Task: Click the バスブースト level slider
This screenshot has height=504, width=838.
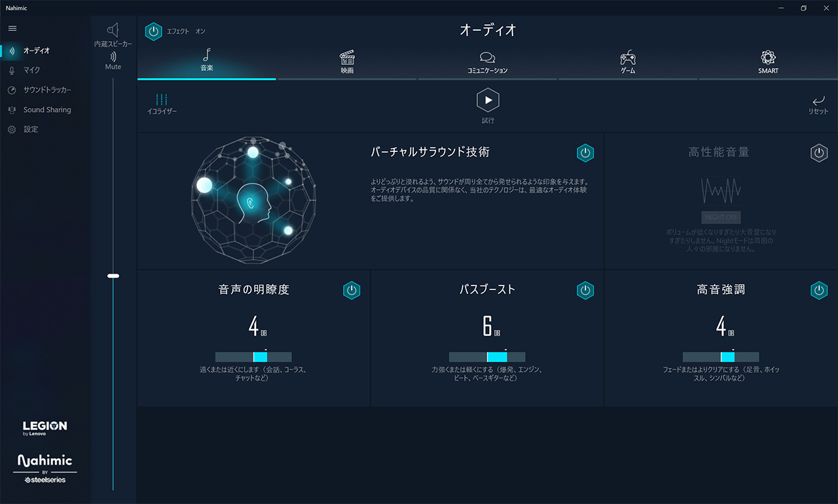Action: (487, 357)
